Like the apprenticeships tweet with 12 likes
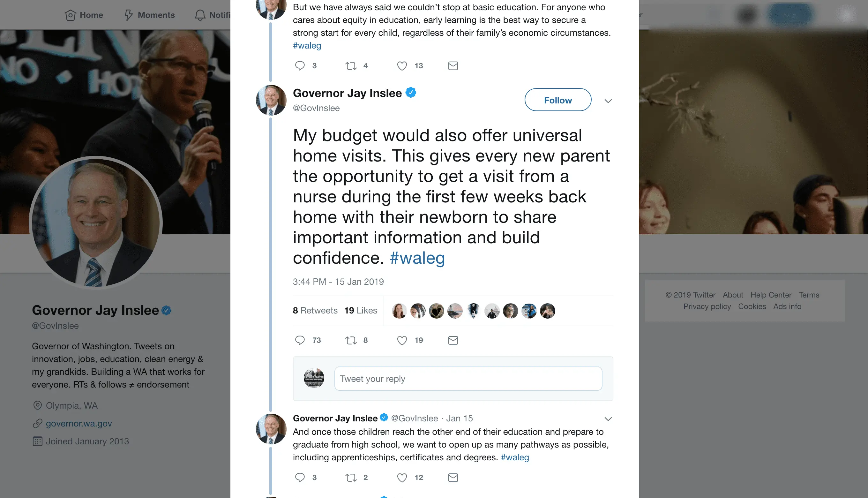868x498 pixels. [402, 478]
